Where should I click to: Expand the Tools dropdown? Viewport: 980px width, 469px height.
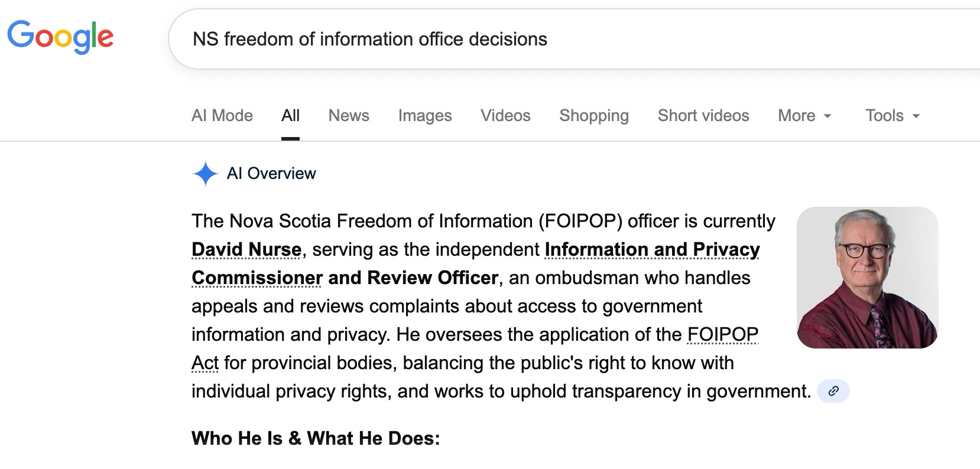click(892, 116)
